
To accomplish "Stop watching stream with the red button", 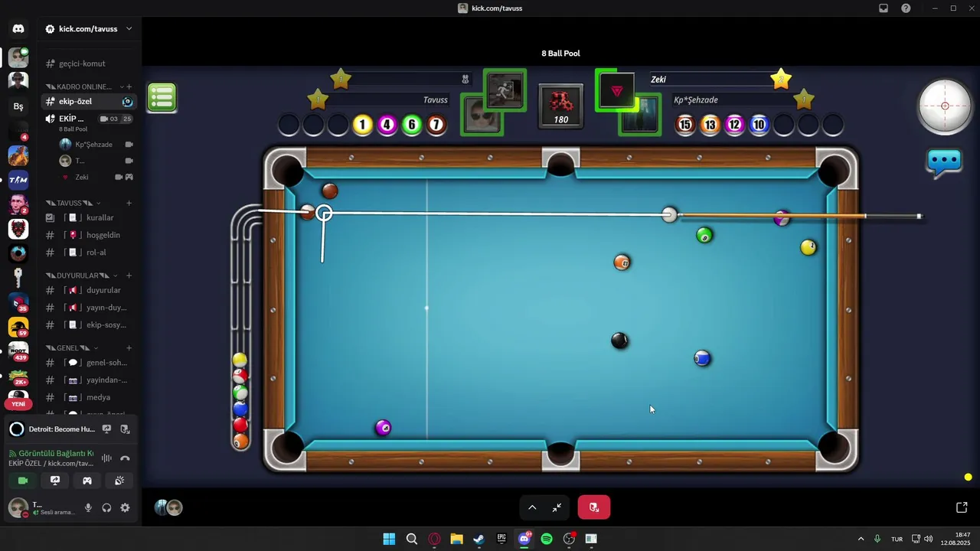I will 594,507.
